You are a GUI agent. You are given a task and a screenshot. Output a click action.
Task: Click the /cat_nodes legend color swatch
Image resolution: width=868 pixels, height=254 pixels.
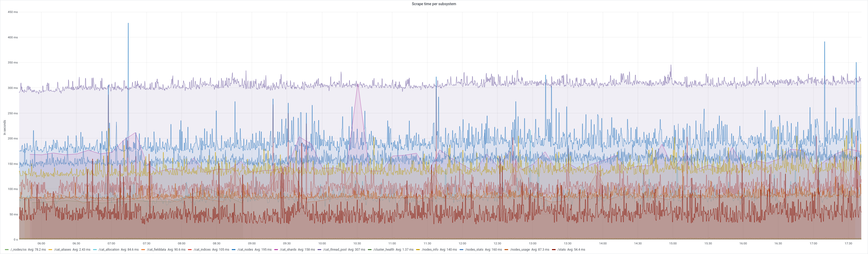coord(234,250)
